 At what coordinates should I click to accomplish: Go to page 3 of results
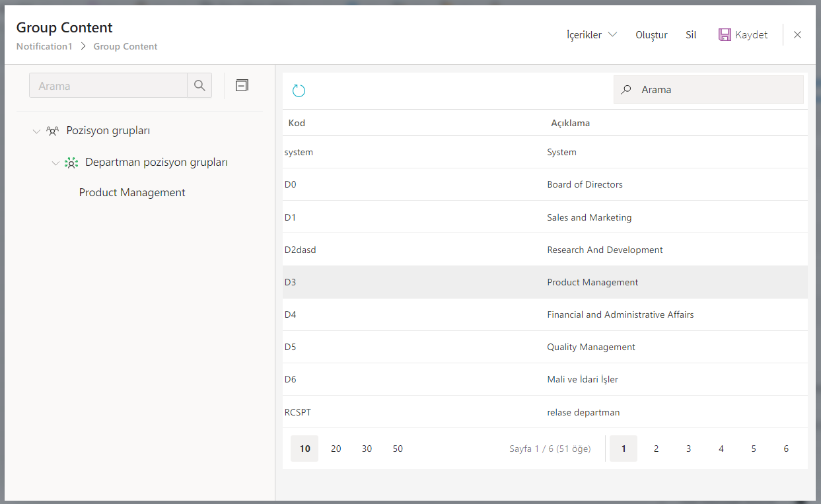click(688, 449)
